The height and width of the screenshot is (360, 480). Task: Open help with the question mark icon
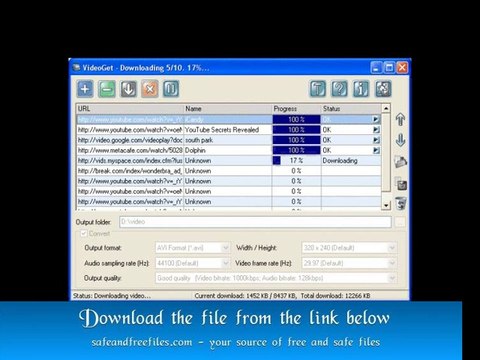tap(339, 89)
